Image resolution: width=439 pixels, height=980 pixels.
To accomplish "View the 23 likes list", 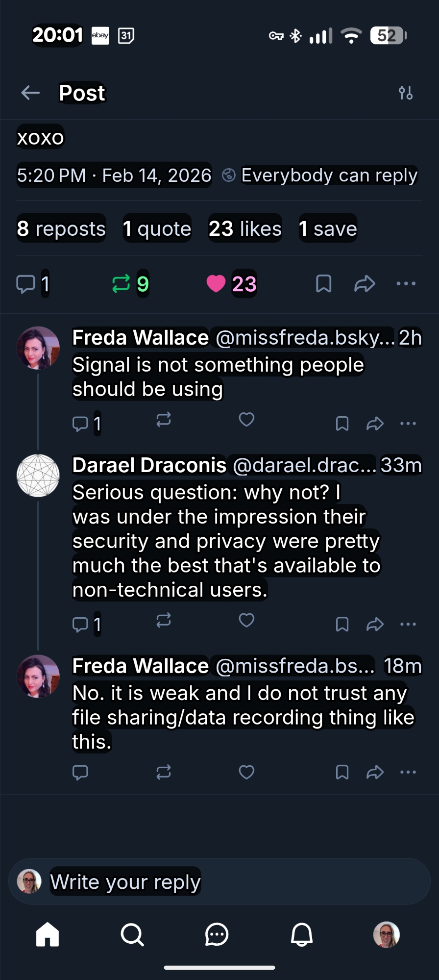I will 245,229.
